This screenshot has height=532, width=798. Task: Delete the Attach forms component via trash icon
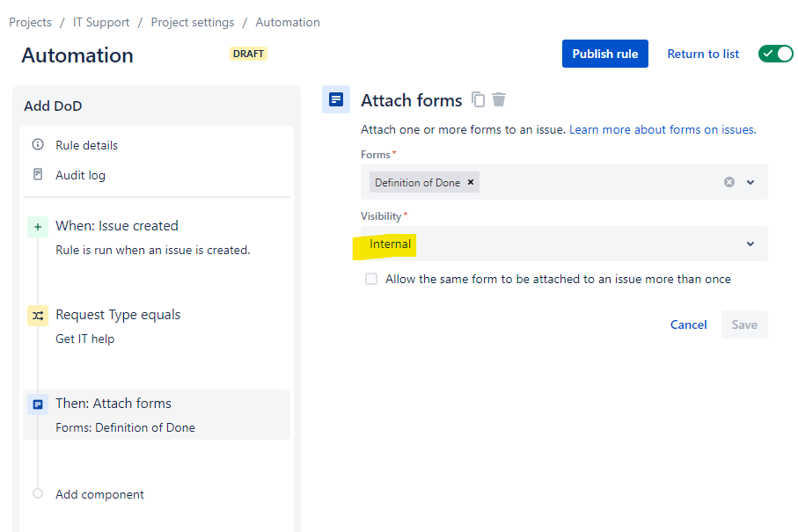point(499,99)
